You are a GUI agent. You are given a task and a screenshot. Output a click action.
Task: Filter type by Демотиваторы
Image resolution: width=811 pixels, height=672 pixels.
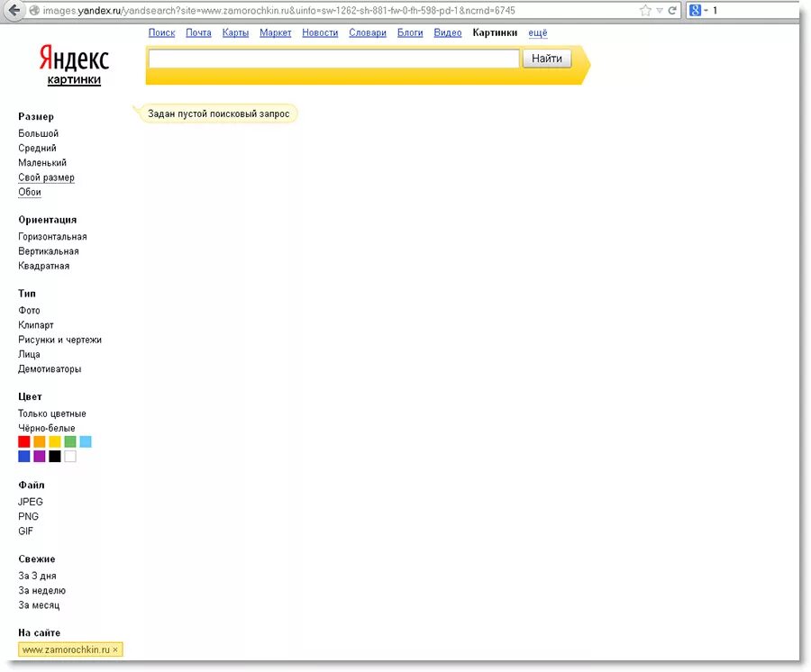[x=50, y=369]
